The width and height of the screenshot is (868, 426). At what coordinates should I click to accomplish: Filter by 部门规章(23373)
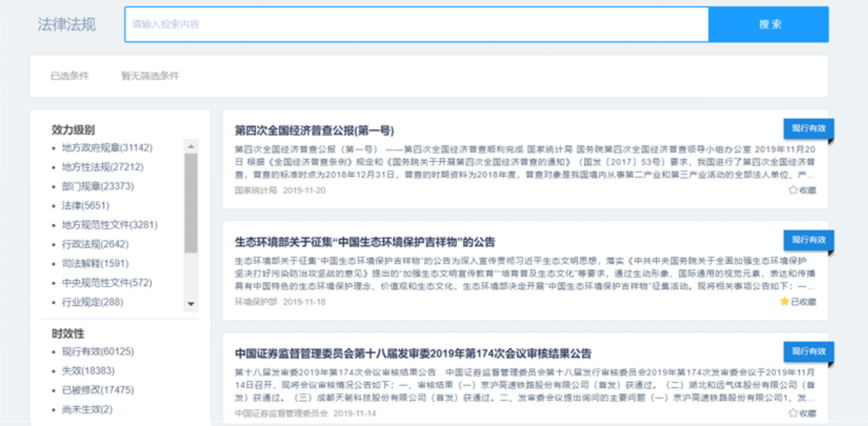pyautogui.click(x=98, y=186)
